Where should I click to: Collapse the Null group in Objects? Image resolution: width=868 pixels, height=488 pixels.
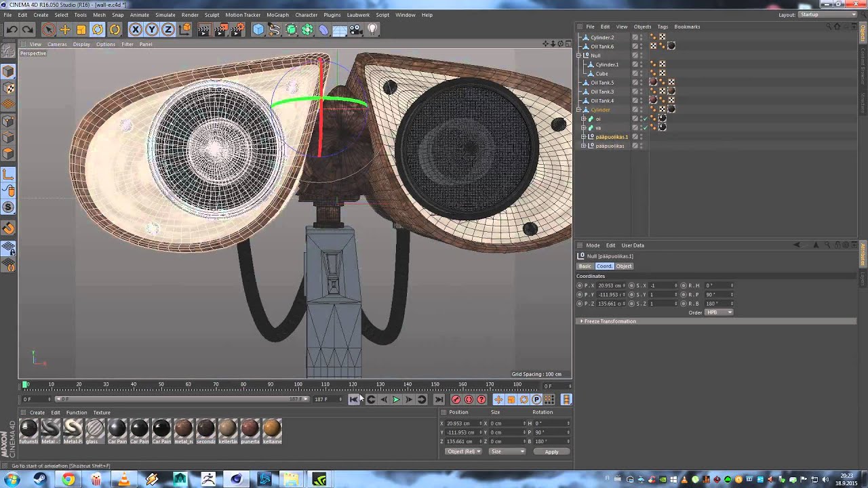[578, 56]
